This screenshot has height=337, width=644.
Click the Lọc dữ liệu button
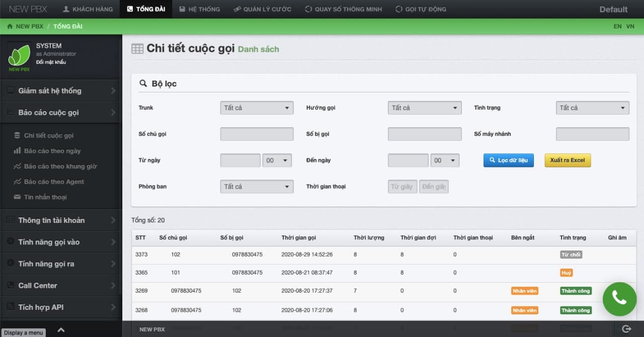click(x=509, y=160)
